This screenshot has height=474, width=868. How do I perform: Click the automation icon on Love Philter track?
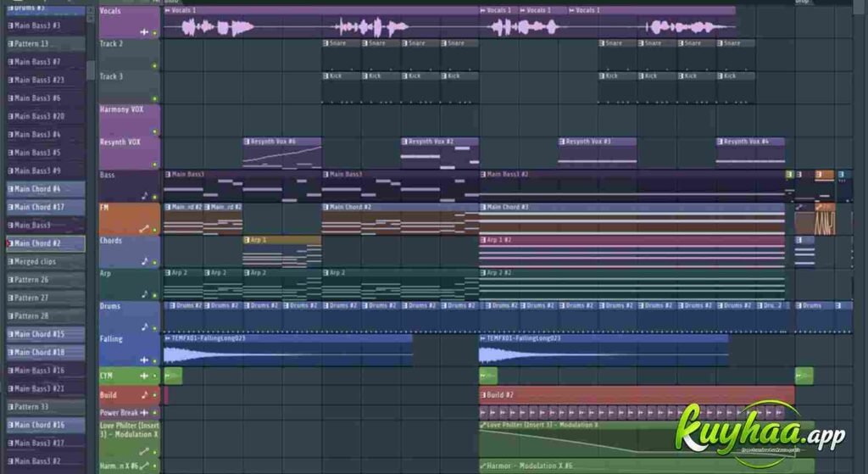pyautogui.click(x=144, y=451)
